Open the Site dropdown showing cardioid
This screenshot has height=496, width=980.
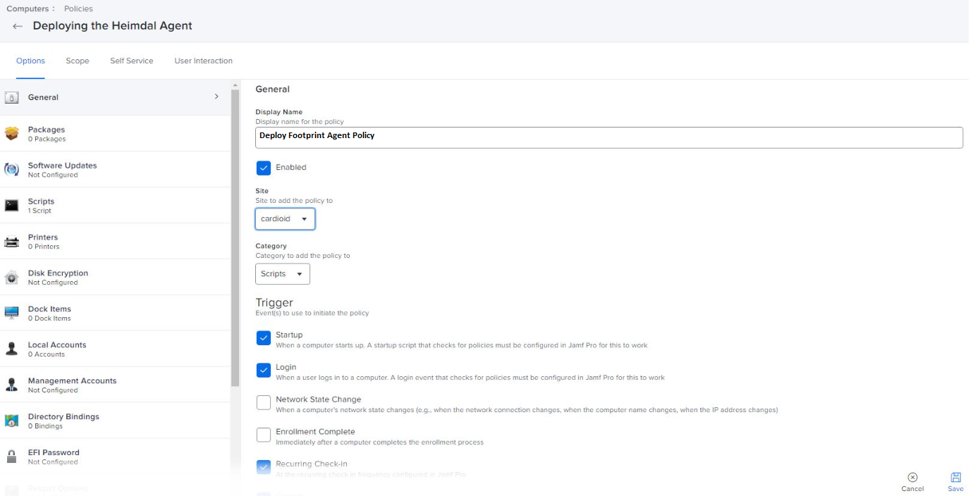tap(285, 219)
